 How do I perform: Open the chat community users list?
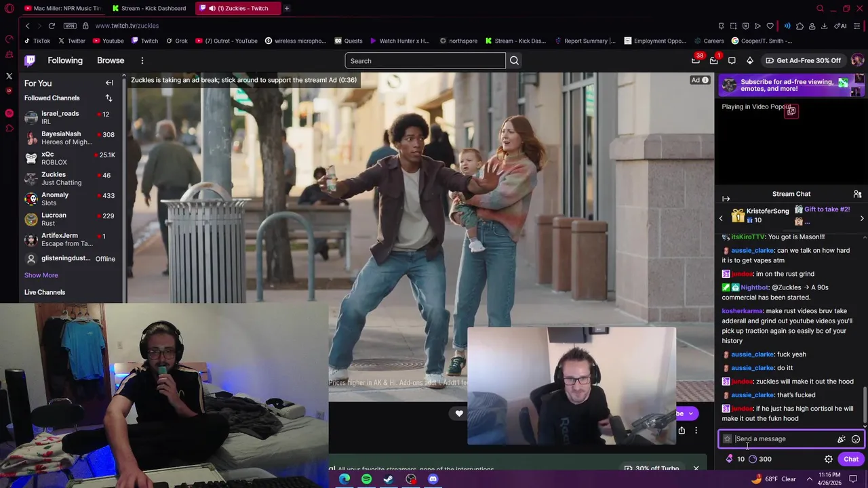pyautogui.click(x=857, y=195)
